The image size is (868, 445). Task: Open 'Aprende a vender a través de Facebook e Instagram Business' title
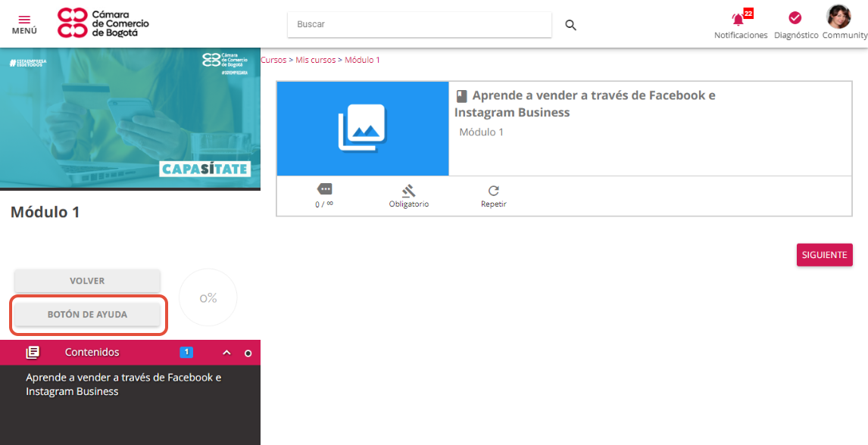click(x=585, y=104)
